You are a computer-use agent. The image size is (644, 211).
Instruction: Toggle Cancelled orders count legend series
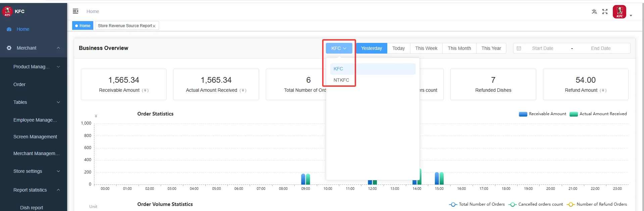pyautogui.click(x=536, y=204)
